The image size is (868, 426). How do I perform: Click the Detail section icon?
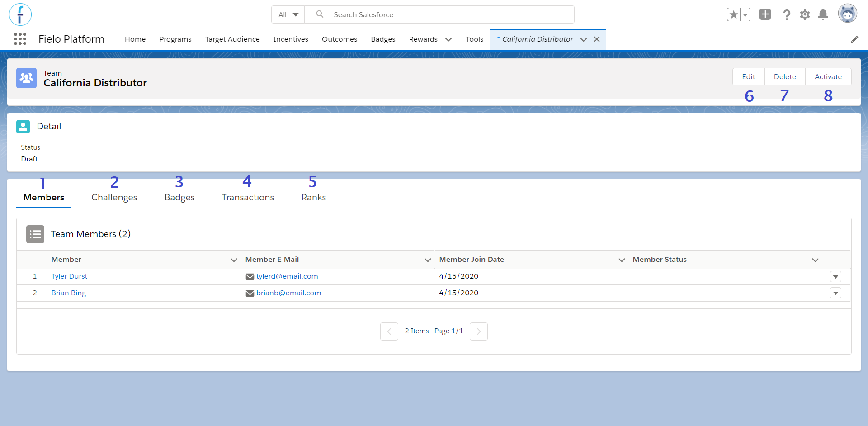coord(23,127)
